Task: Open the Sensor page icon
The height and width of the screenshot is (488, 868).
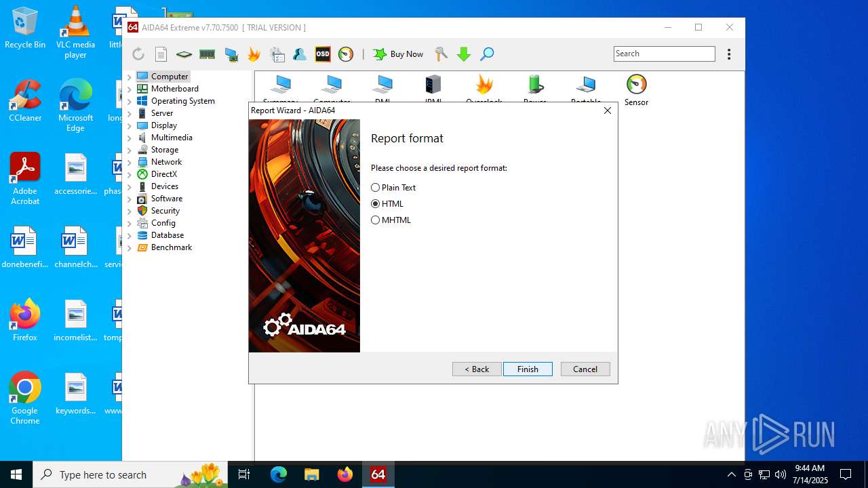Action: tap(636, 90)
